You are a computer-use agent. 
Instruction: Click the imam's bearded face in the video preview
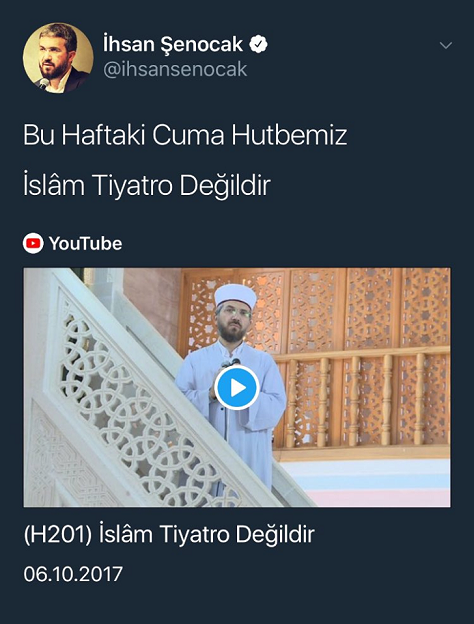pyautogui.click(x=232, y=322)
